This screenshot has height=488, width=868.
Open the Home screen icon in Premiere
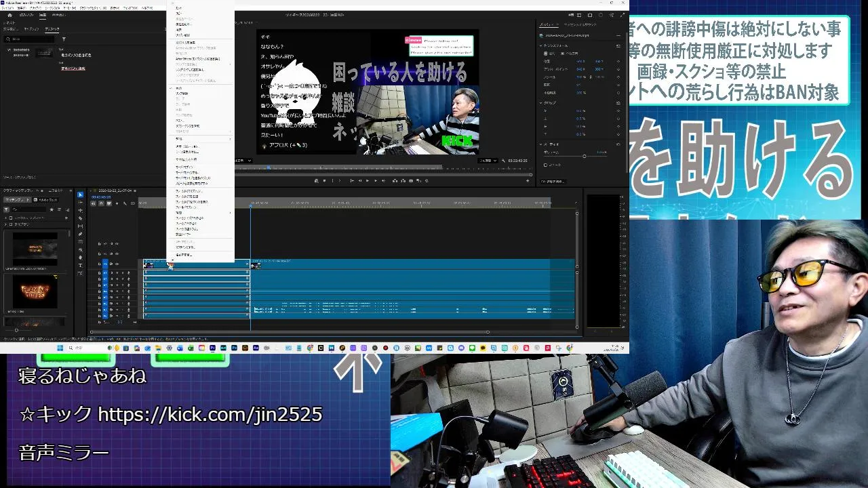tap(9, 15)
